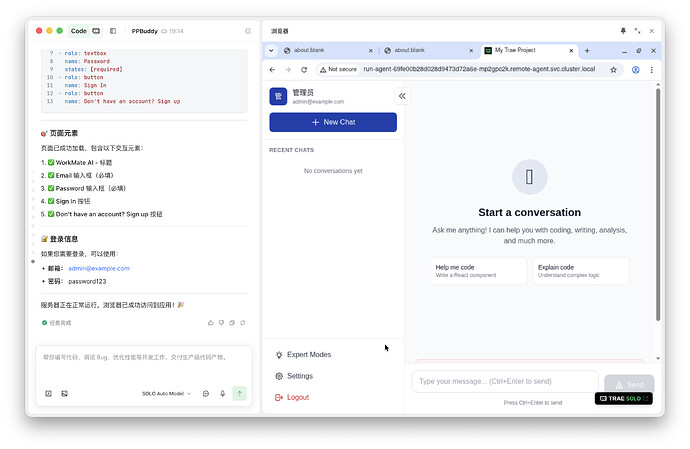Start a New Chat

(x=333, y=122)
